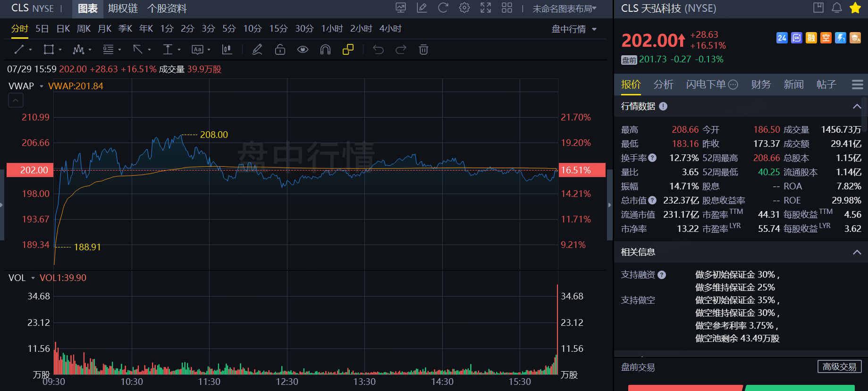Select the 1小时 timeframe
Screen dimensions: 868x391
click(332, 29)
